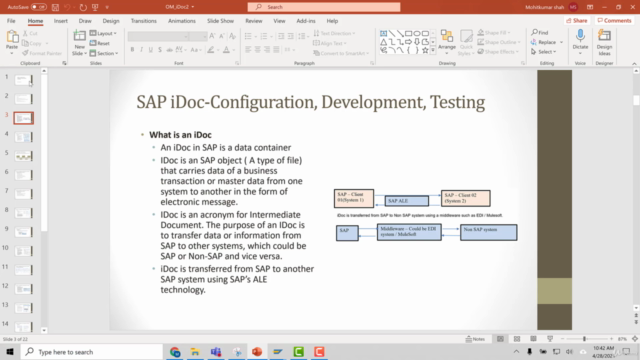Fit slide to current window icon

click(635, 339)
